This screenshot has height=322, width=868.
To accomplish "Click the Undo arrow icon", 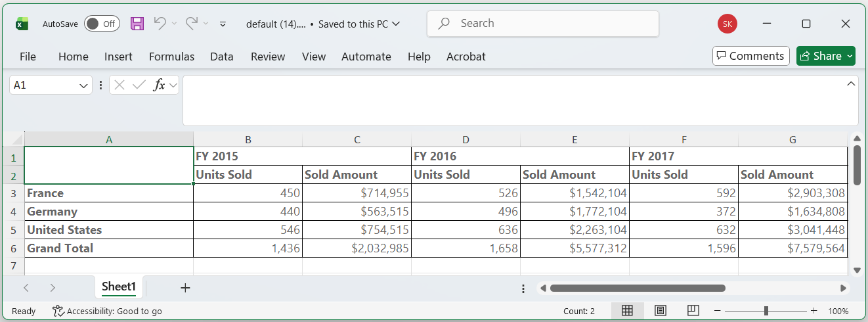I will tap(160, 24).
